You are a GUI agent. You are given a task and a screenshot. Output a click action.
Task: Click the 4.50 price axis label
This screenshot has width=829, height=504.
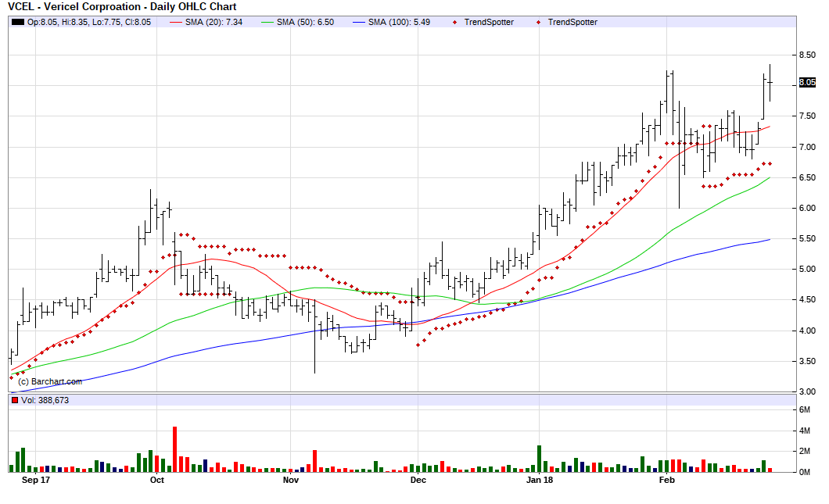[x=807, y=300]
